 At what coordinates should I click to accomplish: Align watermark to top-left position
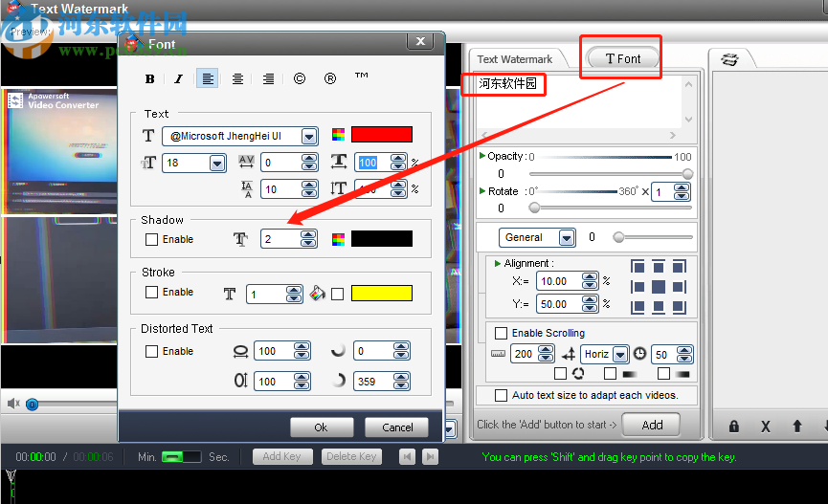(x=638, y=267)
